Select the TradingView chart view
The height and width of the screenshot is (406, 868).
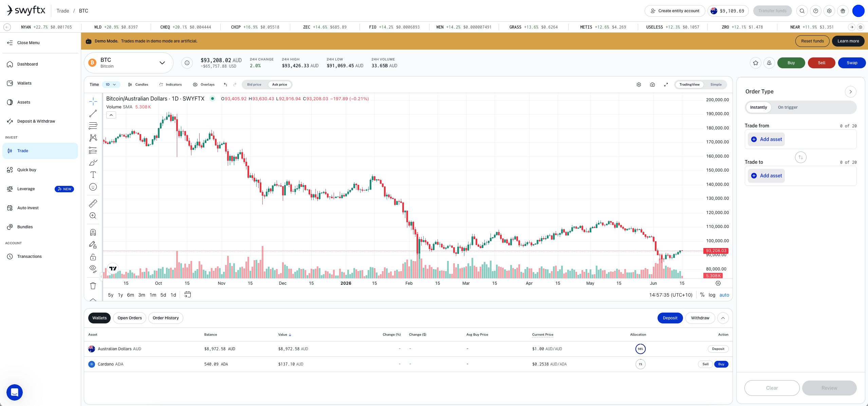coord(689,85)
